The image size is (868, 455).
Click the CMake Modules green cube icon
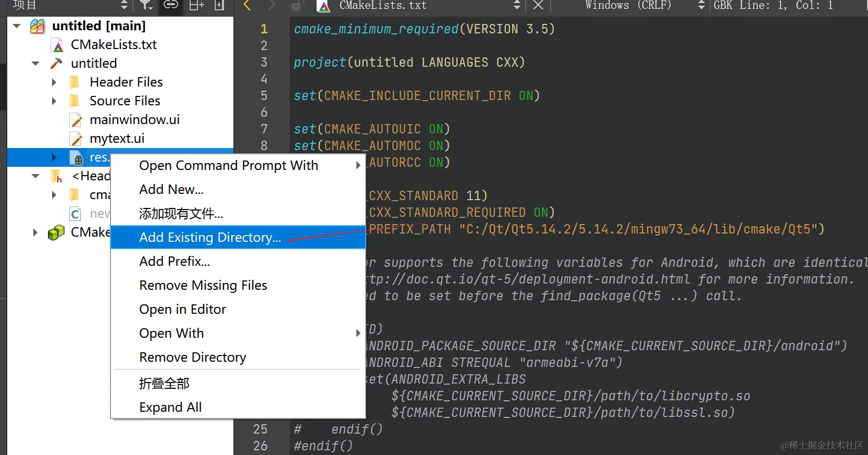pyautogui.click(x=56, y=232)
